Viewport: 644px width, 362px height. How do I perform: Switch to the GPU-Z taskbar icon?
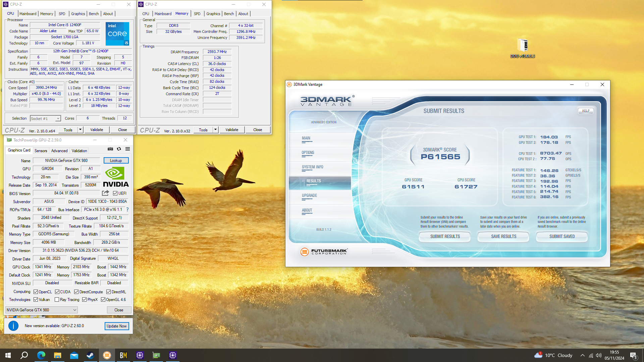156,355
